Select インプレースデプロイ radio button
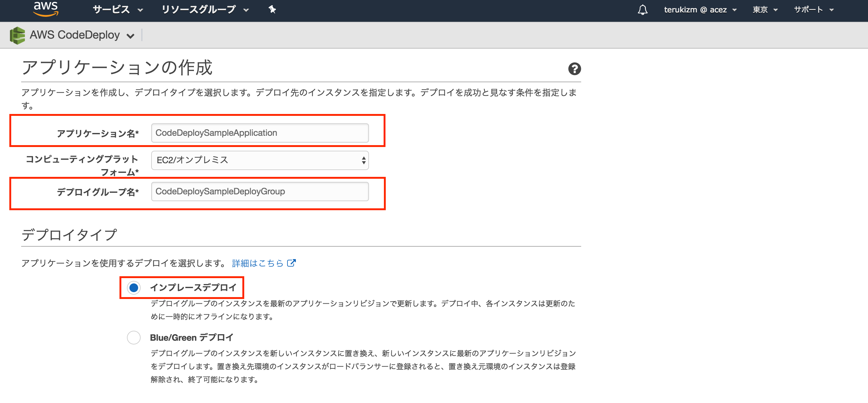The height and width of the screenshot is (403, 868). 134,288
